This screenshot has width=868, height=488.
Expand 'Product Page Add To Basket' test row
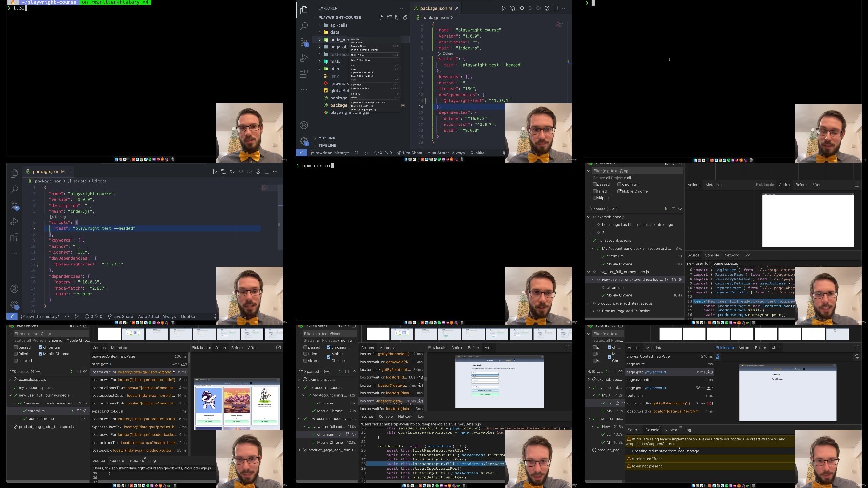(594, 311)
